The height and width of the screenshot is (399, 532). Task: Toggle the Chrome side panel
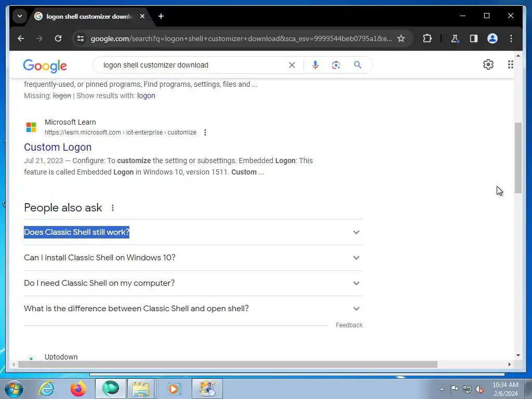click(x=474, y=38)
